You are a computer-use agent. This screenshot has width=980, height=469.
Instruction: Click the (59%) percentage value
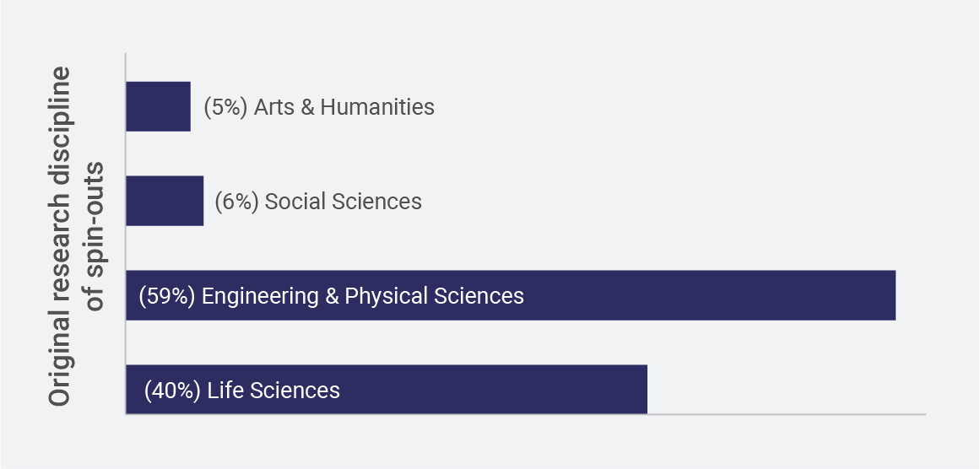pos(167,296)
